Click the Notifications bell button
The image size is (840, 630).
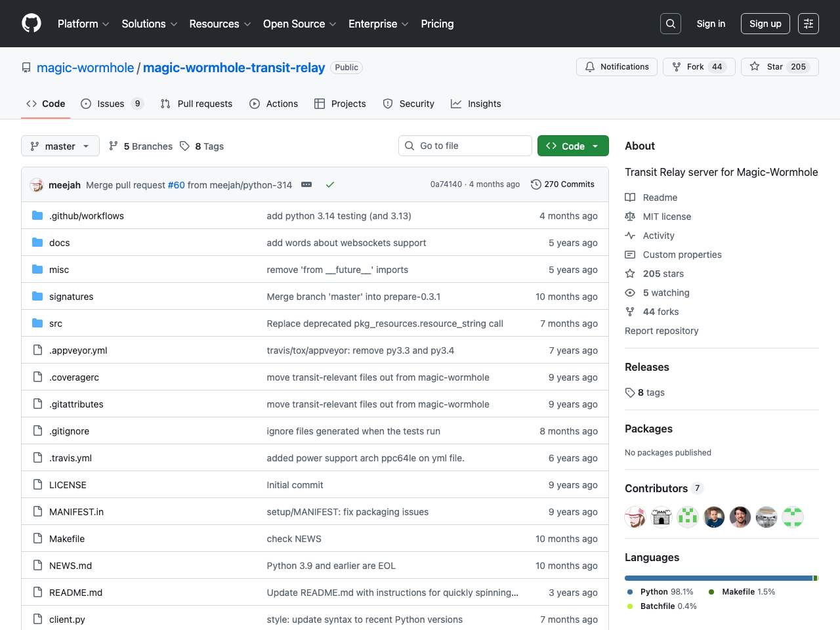(616, 67)
